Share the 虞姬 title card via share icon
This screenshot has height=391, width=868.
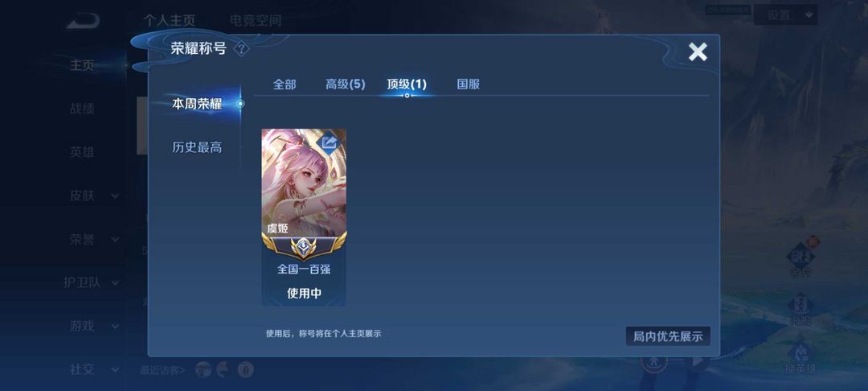[330, 143]
